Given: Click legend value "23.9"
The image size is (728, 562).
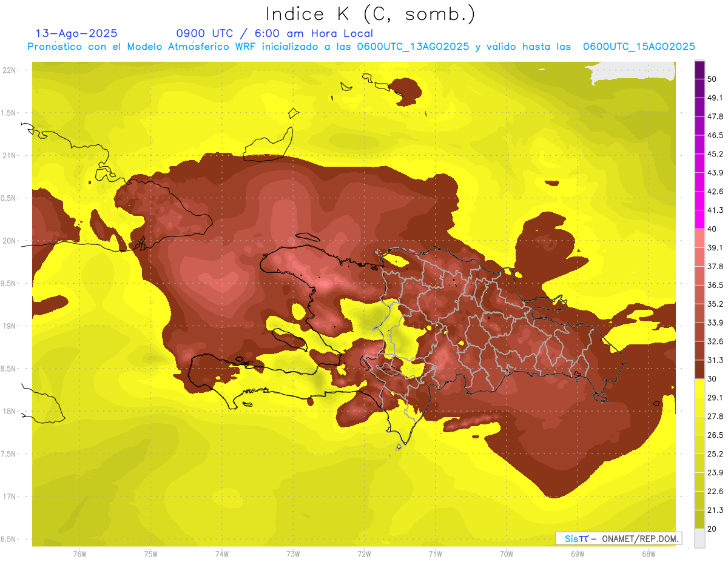Looking at the screenshot, I should (x=715, y=473).
